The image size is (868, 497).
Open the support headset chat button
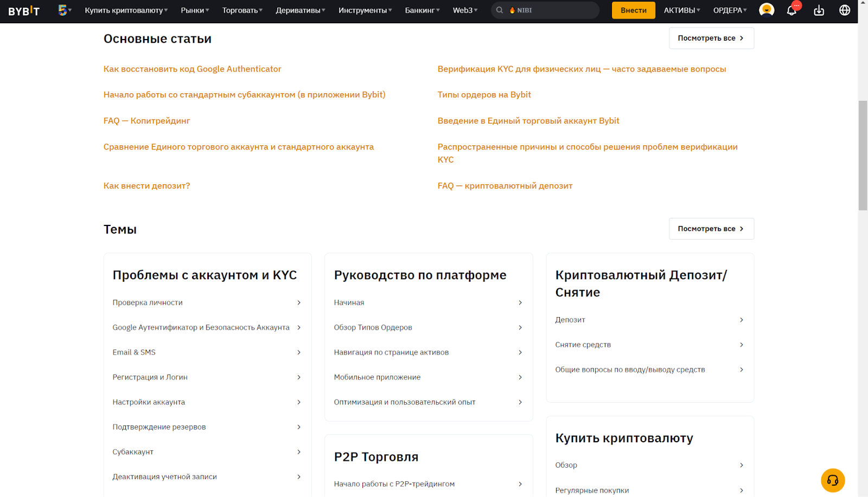tap(833, 480)
